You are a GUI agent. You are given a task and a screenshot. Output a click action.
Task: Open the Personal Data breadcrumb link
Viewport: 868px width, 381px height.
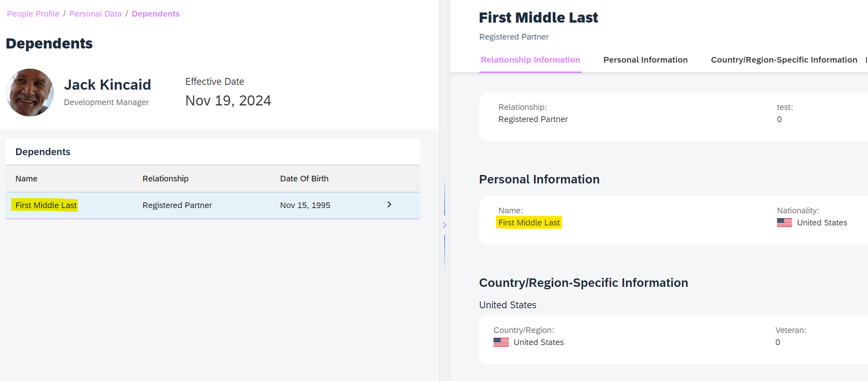click(95, 14)
